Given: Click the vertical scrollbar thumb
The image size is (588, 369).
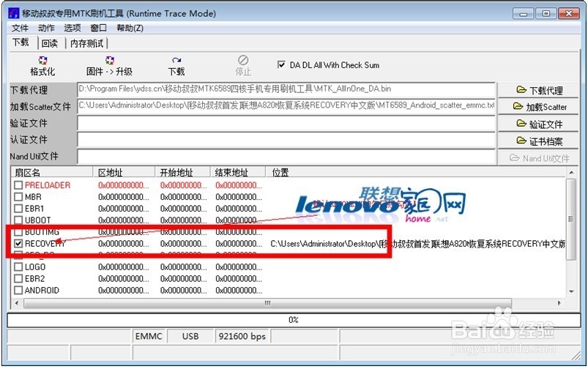Looking at the screenshot, I should pos(571,219).
